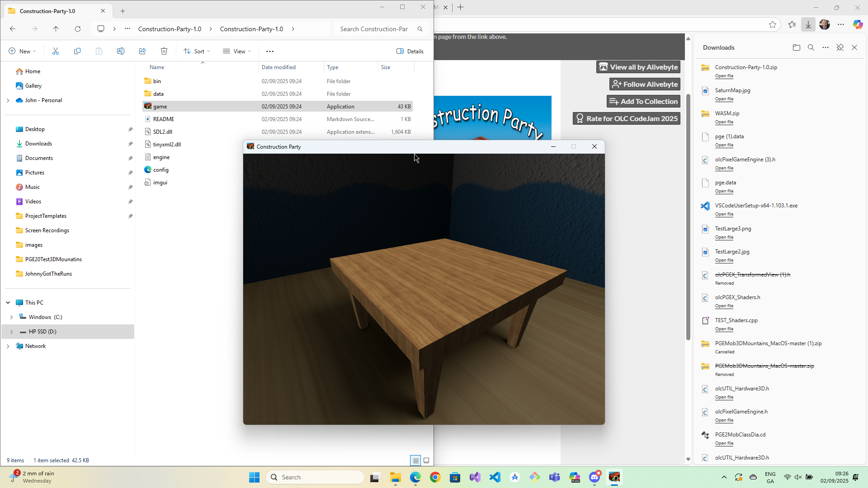
Task: Open downloads folder icon in Downloads panel
Action: pyautogui.click(x=797, y=47)
